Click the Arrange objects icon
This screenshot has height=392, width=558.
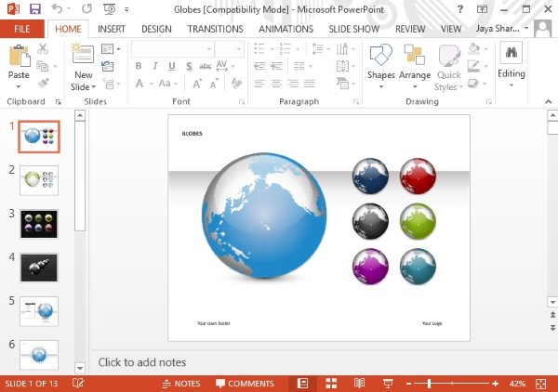tap(415, 66)
